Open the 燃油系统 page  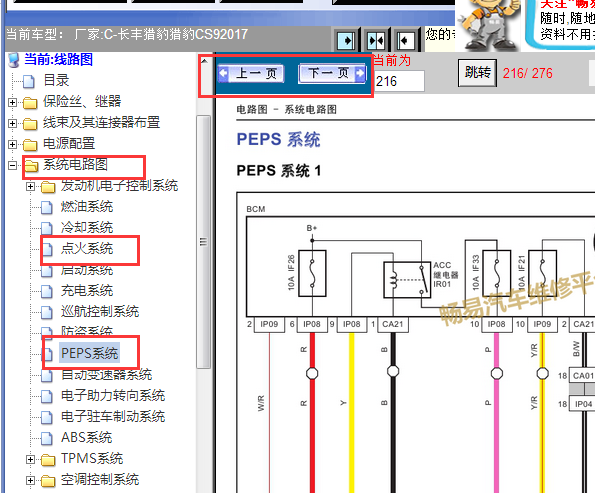coord(87,207)
